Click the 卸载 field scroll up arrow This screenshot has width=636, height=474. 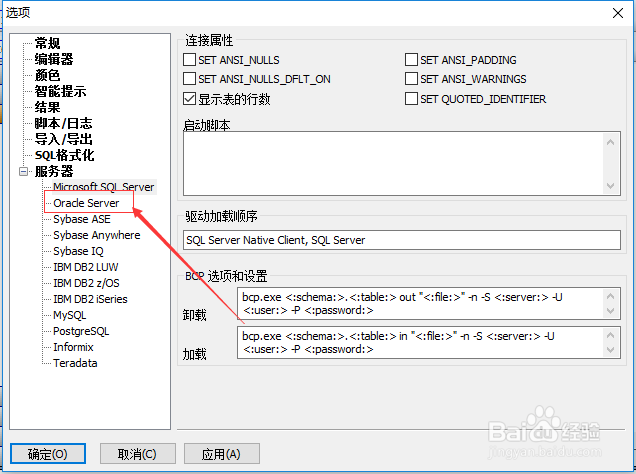click(x=610, y=296)
